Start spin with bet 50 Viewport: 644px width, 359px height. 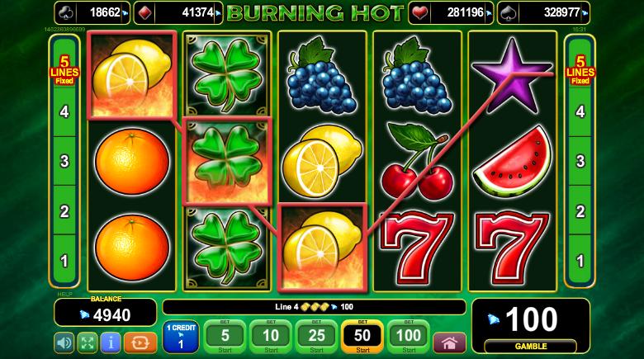tap(362, 337)
